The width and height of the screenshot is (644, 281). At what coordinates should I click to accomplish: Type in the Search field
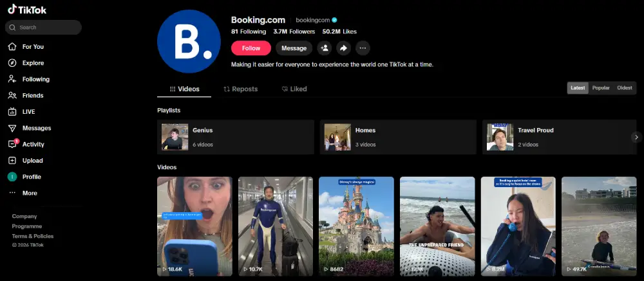pos(43,28)
